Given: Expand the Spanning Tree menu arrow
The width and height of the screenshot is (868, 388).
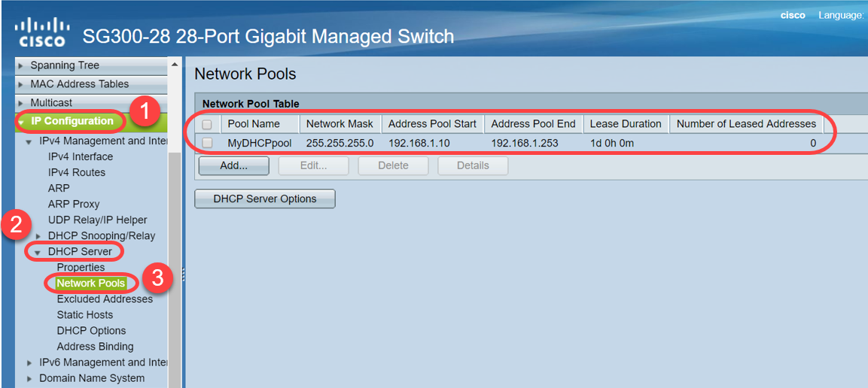Looking at the screenshot, I should (x=21, y=65).
